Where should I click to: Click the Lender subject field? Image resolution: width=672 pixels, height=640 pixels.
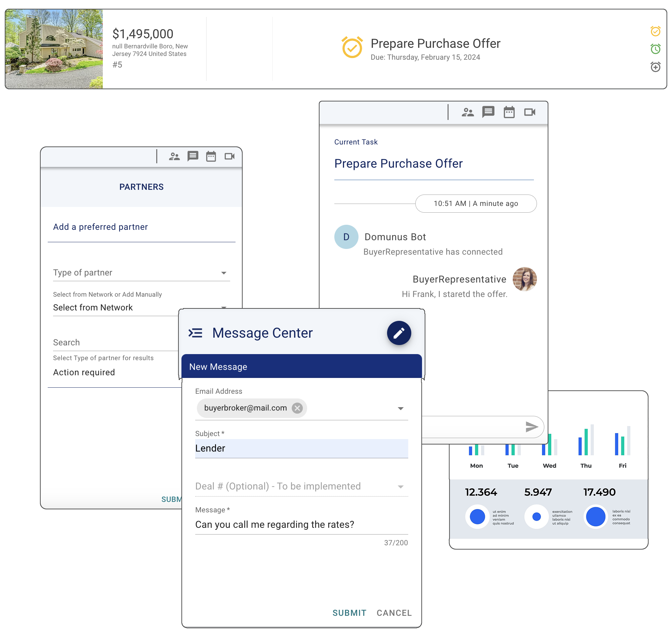pyautogui.click(x=301, y=448)
